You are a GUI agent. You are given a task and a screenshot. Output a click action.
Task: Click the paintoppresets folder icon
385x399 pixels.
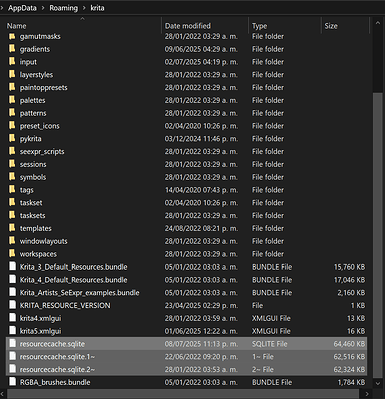tap(12, 87)
